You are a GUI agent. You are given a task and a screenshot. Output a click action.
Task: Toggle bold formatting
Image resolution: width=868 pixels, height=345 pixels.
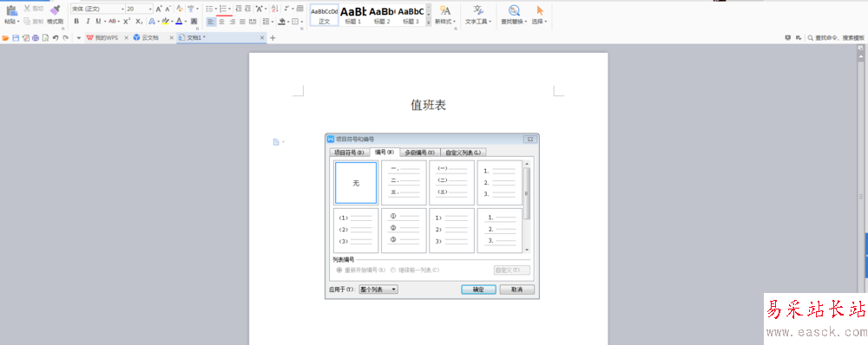click(76, 21)
